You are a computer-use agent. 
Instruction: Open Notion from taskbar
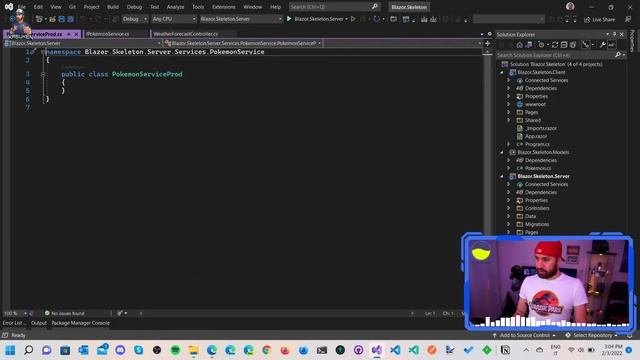click(x=505, y=350)
